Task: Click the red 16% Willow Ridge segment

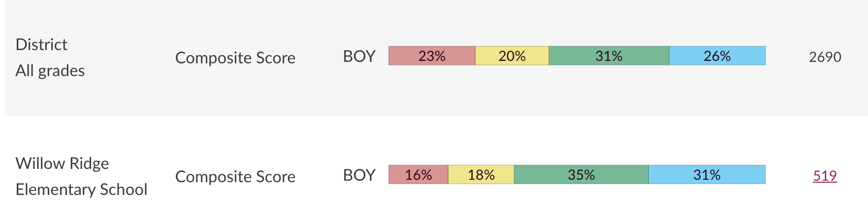Action: click(418, 175)
